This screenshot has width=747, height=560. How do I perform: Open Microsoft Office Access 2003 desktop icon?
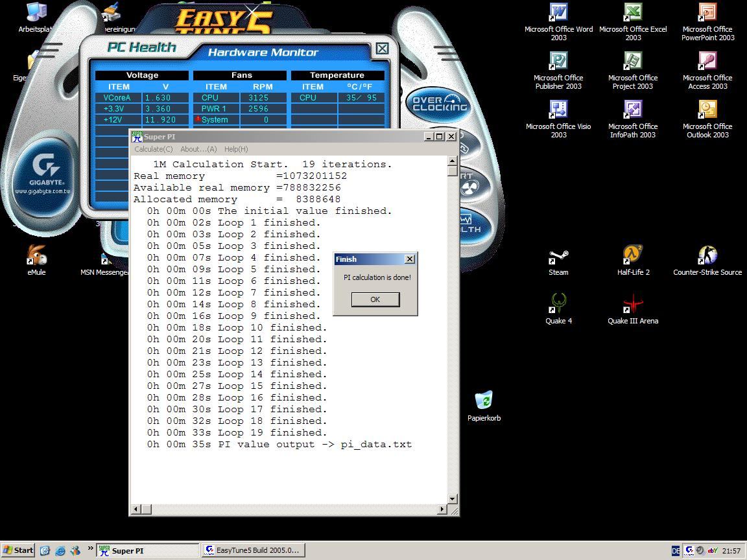click(707, 70)
